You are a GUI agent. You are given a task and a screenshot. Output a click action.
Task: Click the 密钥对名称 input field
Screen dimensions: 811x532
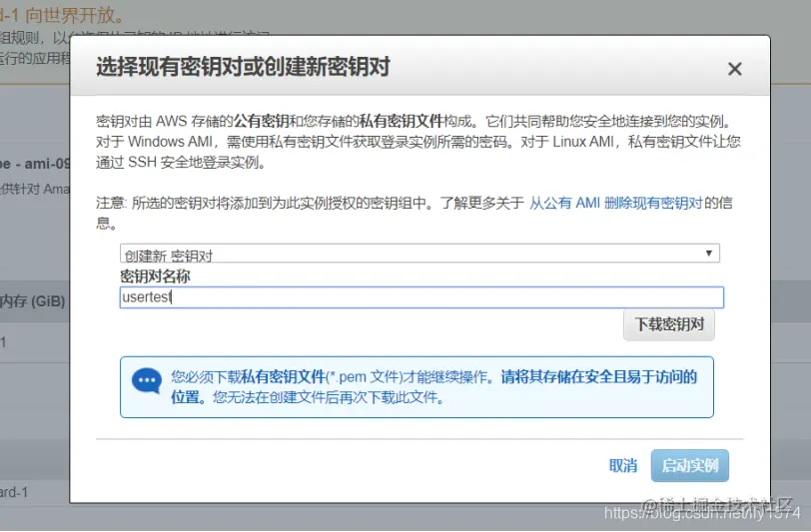click(x=421, y=297)
